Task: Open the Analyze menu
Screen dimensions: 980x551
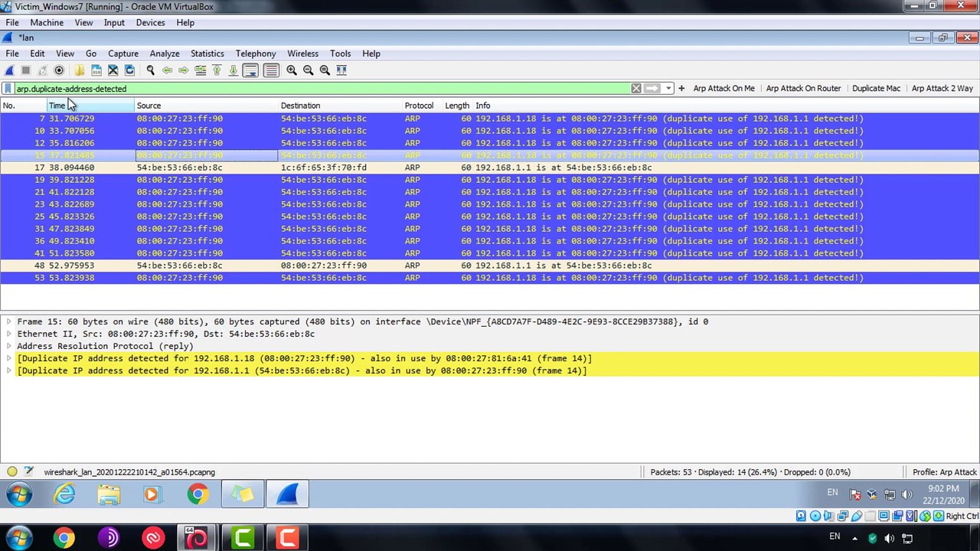Action: click(165, 54)
